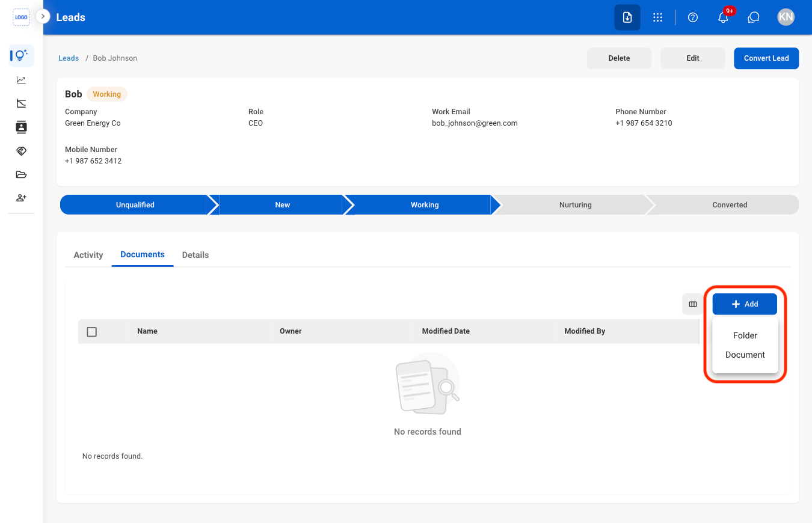Switch to the Details tab
Image resolution: width=812 pixels, height=523 pixels.
(x=195, y=255)
